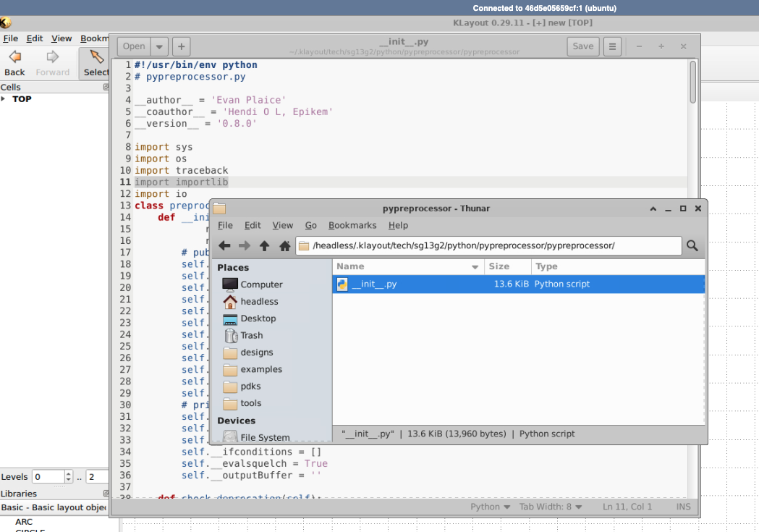
Task: Click Thunar forward arrow navigation icon
Action: coord(245,245)
